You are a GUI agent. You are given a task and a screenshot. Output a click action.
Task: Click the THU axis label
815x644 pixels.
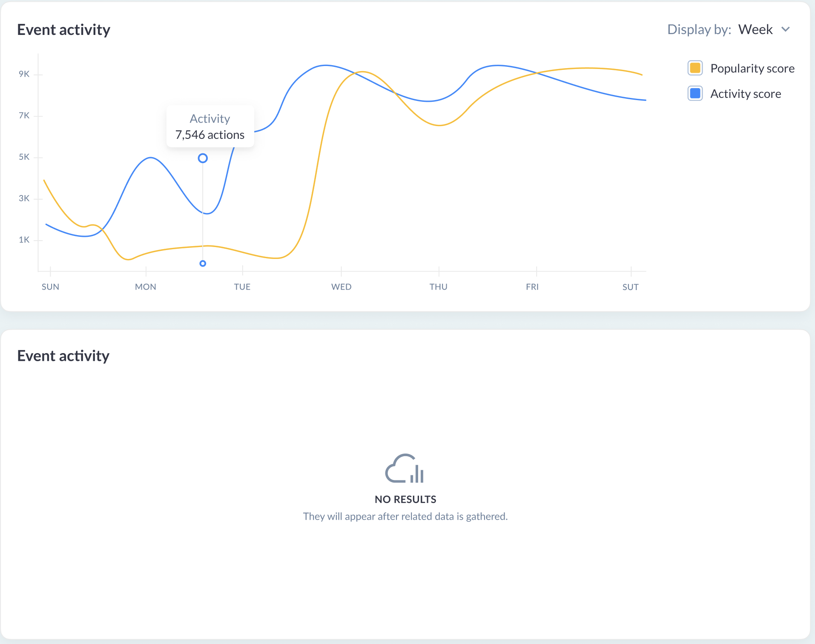tap(438, 287)
